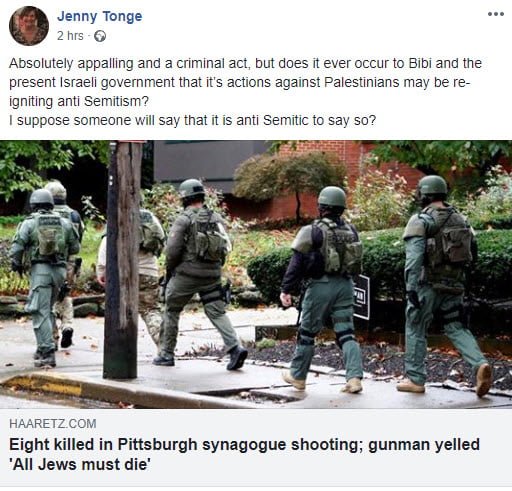The height and width of the screenshot is (491, 512).
Task: Click the word 'Palestinians' in the post text
Action: point(361,82)
